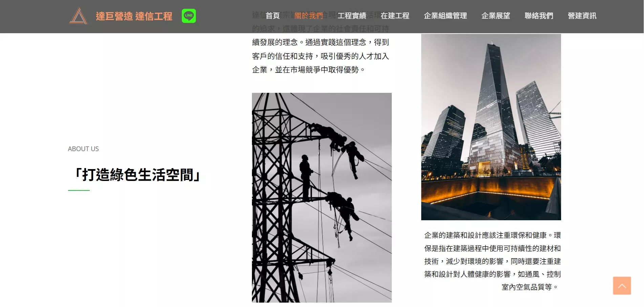Click the power tower workers photo
644x307 pixels.
pyautogui.click(x=322, y=198)
